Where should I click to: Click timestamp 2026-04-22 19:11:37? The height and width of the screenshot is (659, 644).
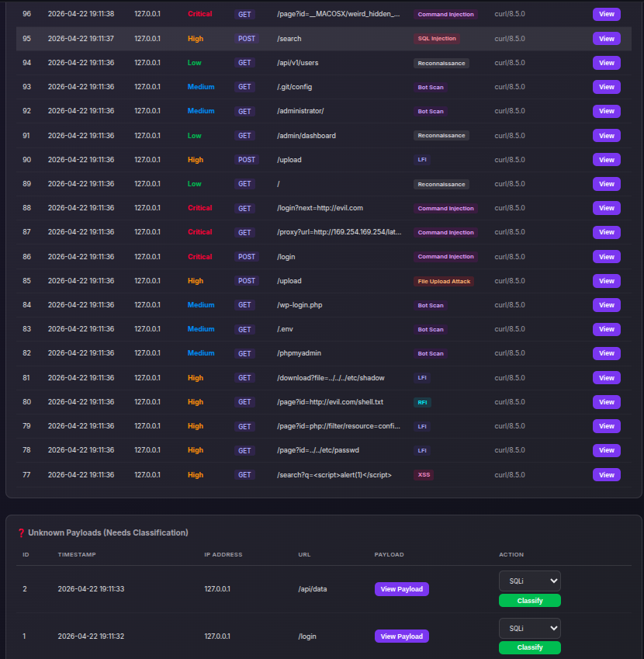pyautogui.click(x=81, y=39)
